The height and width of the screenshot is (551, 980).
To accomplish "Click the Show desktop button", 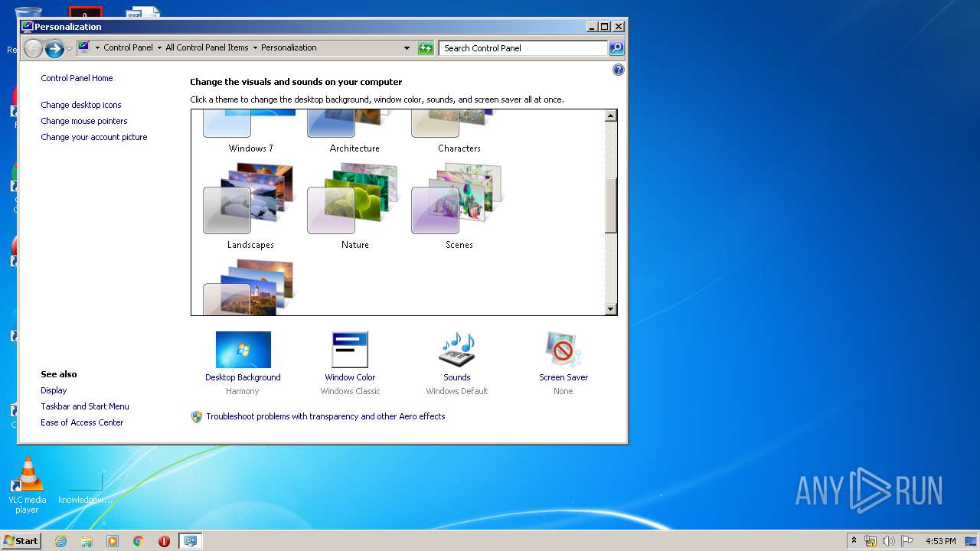I will (x=971, y=541).
